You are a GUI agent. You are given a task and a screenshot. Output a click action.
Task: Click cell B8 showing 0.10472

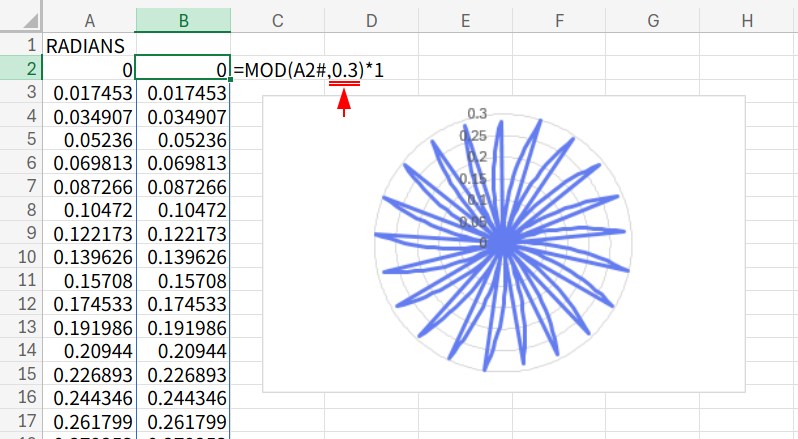tap(183, 210)
